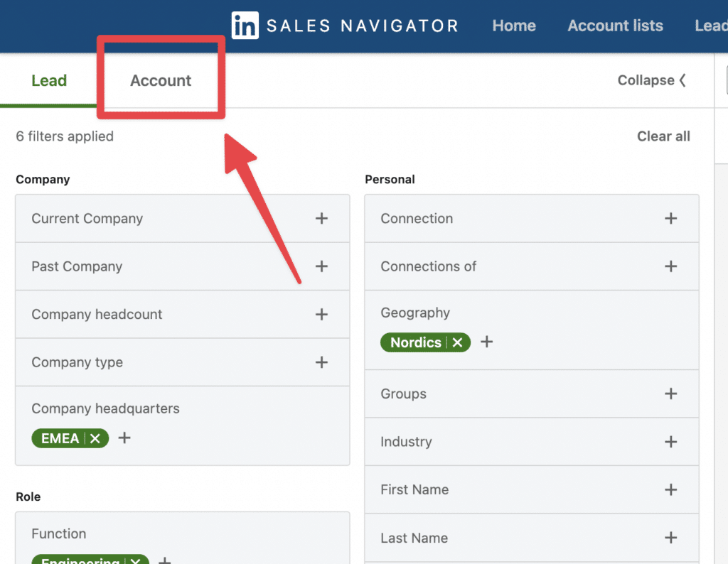728x564 pixels.
Task: Add another Company headquarters value
Action: point(124,438)
